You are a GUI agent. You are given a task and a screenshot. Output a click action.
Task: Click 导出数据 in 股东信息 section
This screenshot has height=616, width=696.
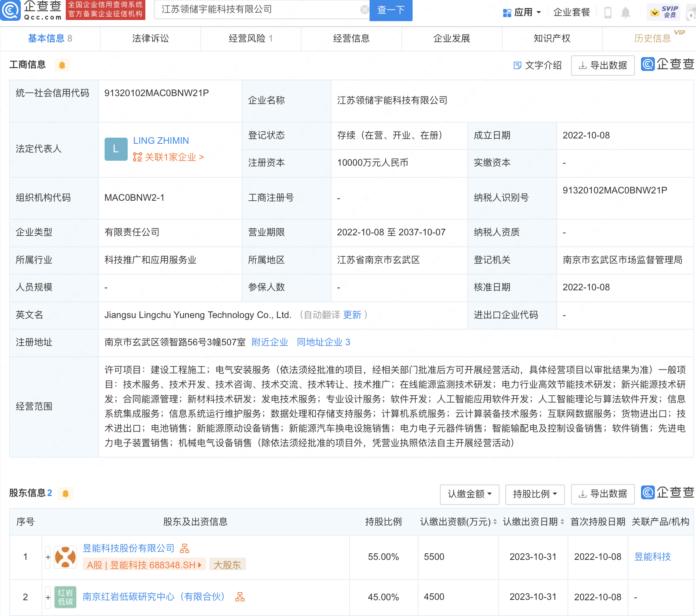[603, 494]
